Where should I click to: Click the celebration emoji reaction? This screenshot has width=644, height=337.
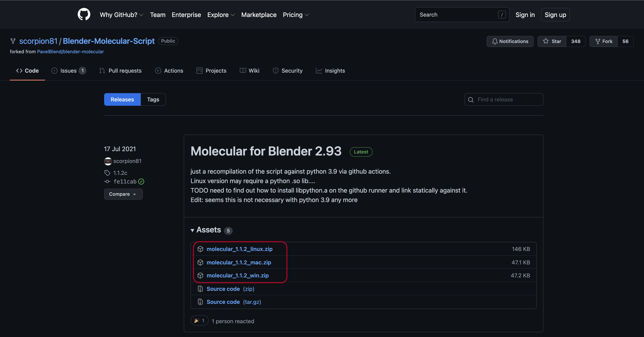tap(197, 321)
